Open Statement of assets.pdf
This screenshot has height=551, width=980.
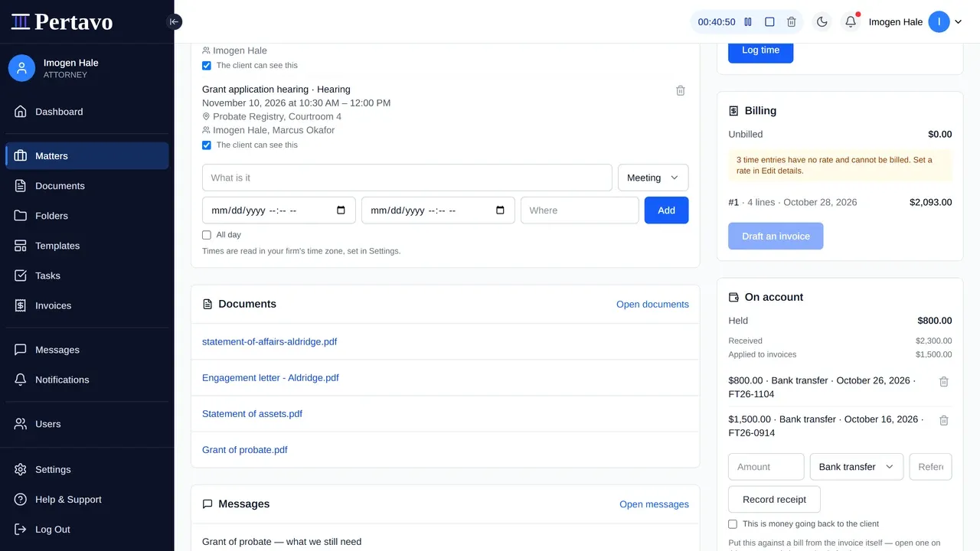click(252, 414)
